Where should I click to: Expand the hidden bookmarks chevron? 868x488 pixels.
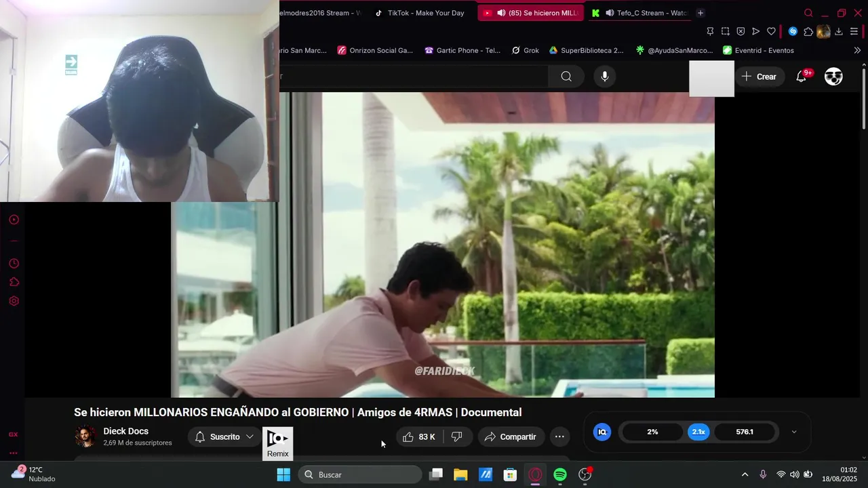click(x=857, y=50)
